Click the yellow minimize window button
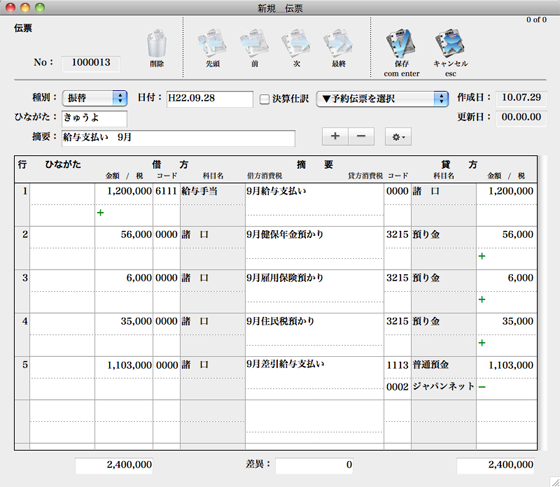Viewport: 560px width, 487px height. 25,7
